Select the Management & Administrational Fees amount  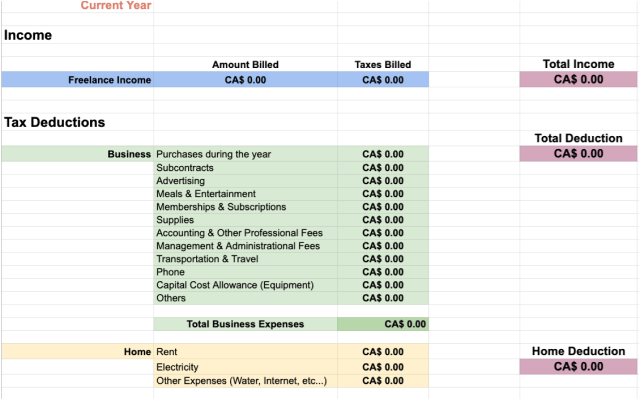[x=383, y=246]
